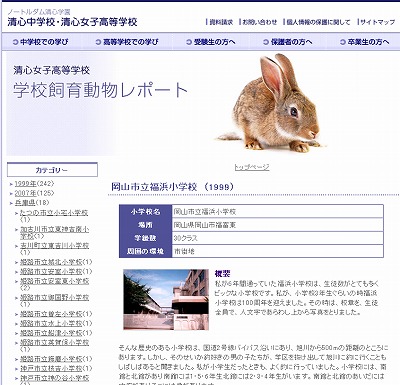The image size is (400, 385).
Task: Click the 岡山市立福浜小学校 (1999) page heading
Action: pyautogui.click(x=172, y=187)
